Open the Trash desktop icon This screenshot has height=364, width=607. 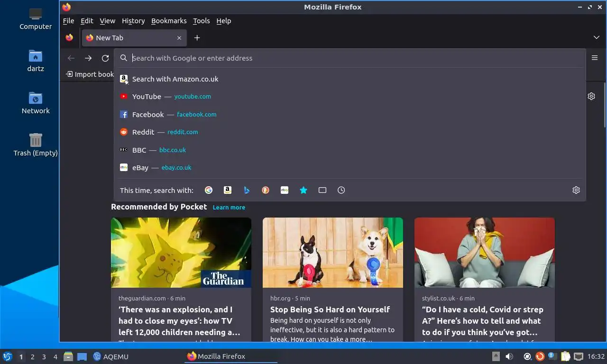(x=36, y=145)
